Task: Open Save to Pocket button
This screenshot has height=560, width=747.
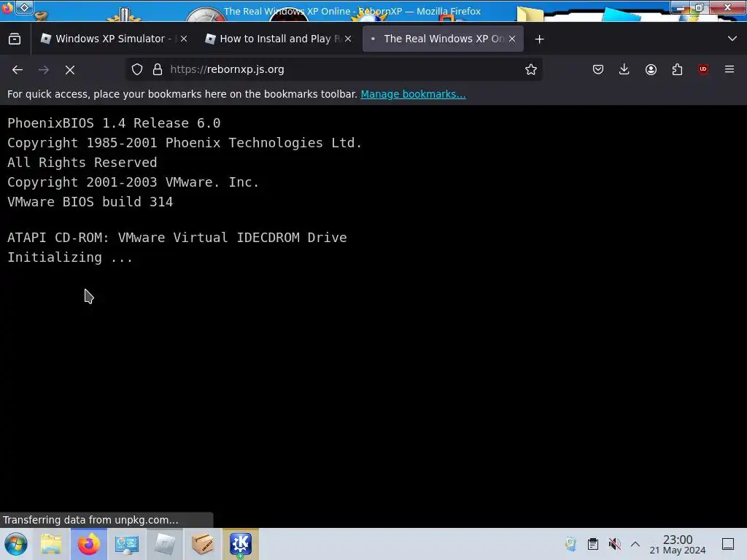Action: point(598,69)
